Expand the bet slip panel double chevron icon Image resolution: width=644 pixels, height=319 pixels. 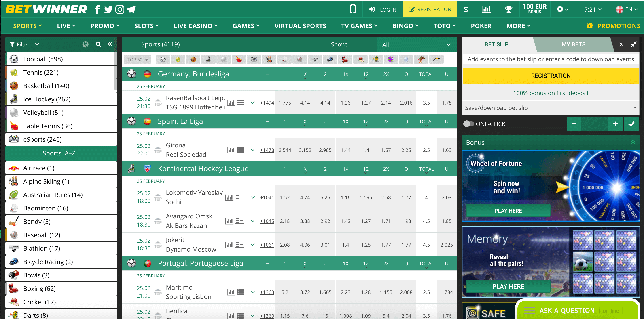(x=621, y=44)
